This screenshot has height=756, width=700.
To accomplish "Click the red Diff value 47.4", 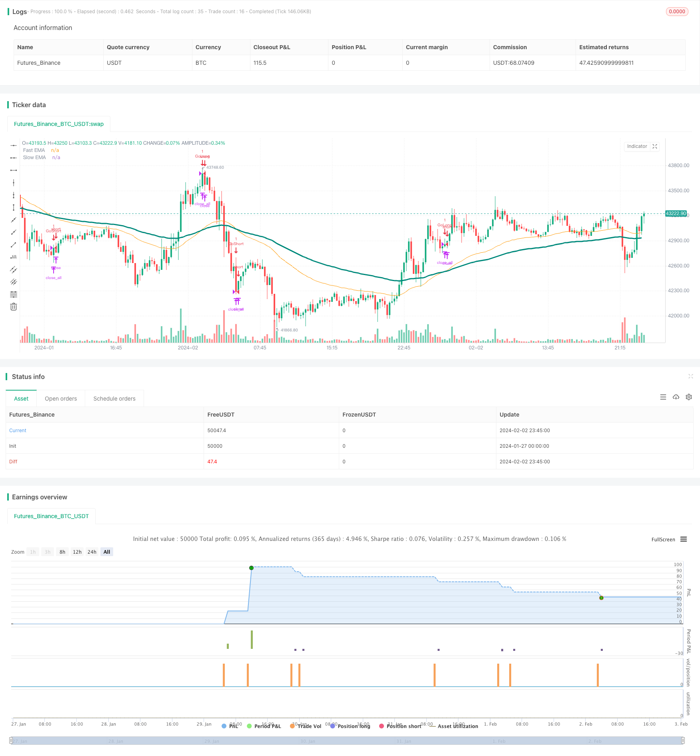I will point(212,462).
